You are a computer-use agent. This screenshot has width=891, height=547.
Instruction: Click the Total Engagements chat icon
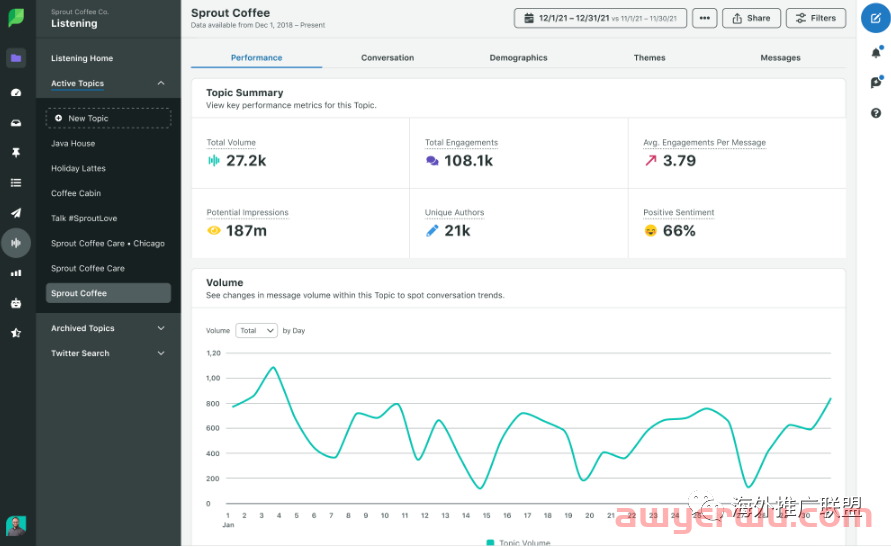coord(432,161)
